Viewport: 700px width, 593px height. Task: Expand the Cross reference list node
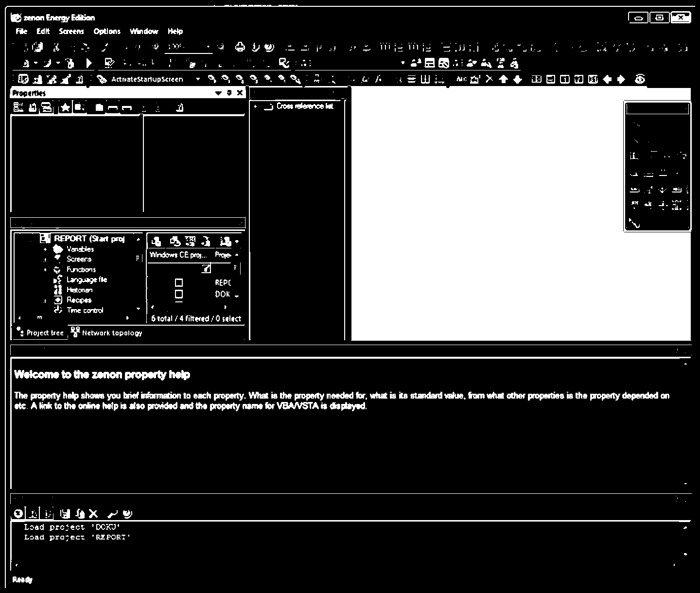pyautogui.click(x=256, y=106)
